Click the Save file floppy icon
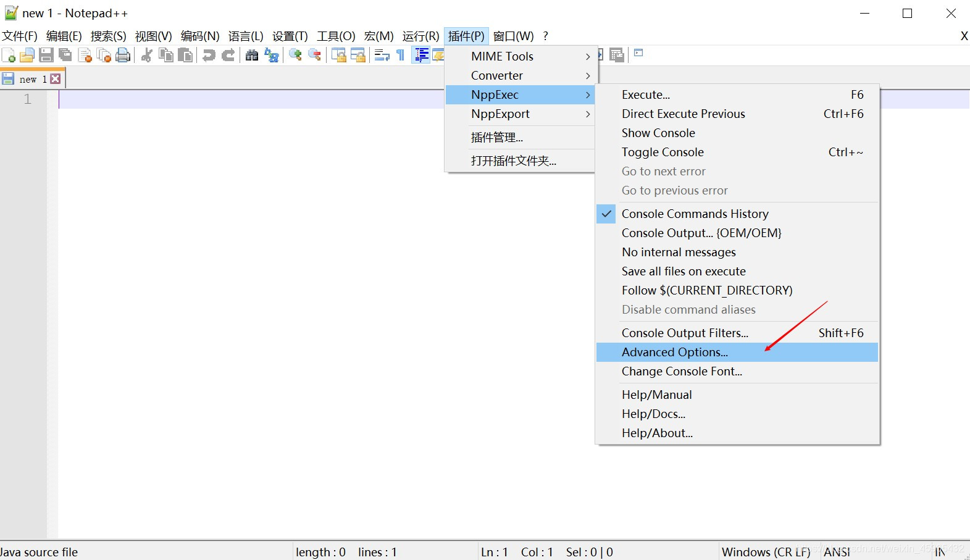 (x=46, y=55)
